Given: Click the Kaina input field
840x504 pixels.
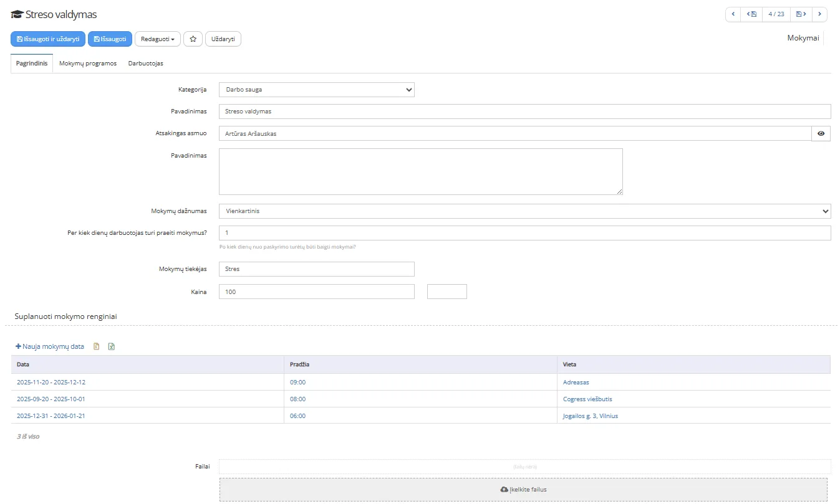Looking at the screenshot, I should coord(316,292).
